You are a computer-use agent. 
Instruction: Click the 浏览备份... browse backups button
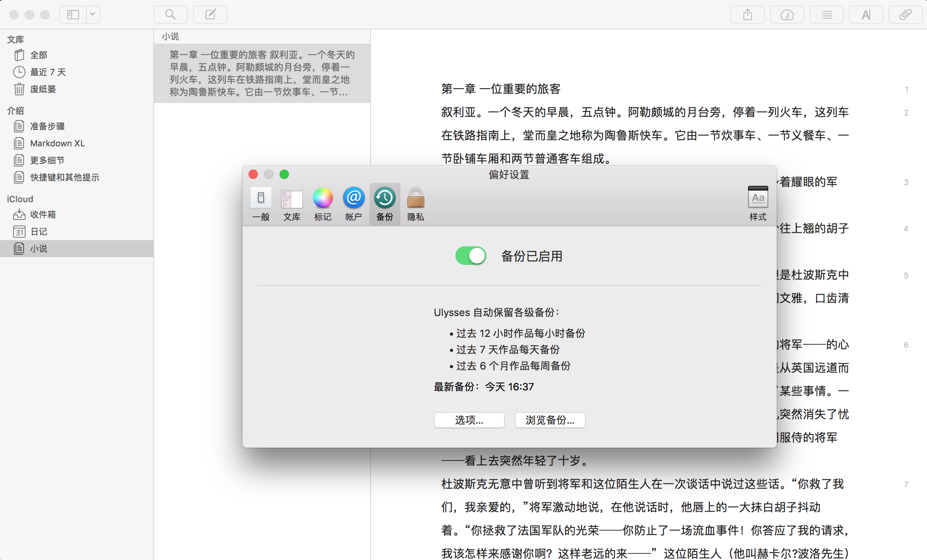550,420
